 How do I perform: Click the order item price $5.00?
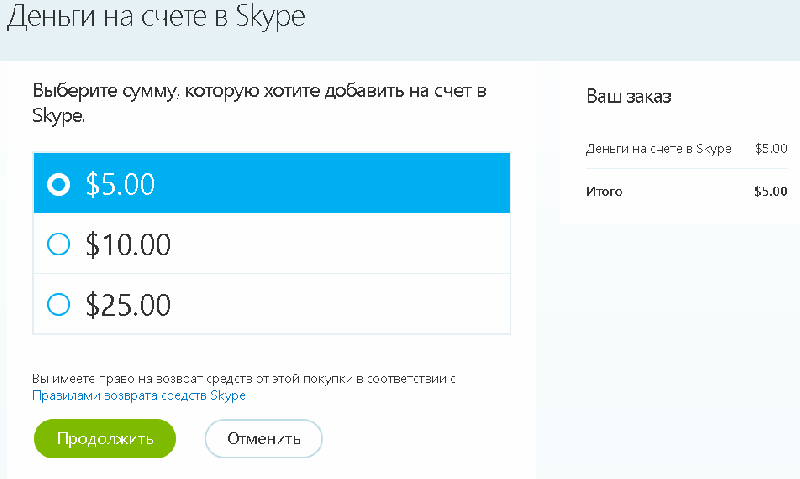(x=771, y=149)
